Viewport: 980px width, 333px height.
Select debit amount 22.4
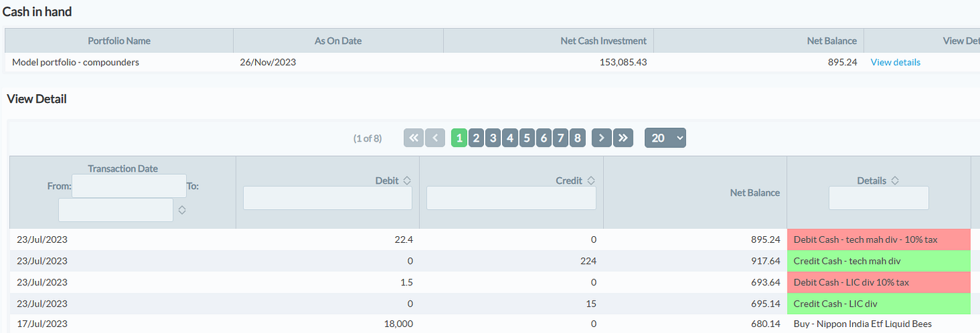pos(404,239)
